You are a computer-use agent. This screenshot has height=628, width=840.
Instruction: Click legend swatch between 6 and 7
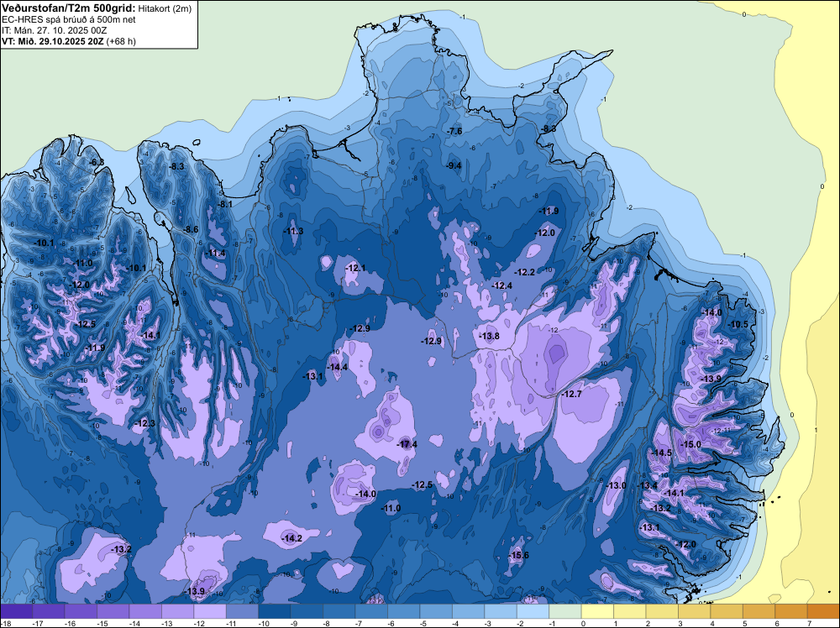pos(791,611)
